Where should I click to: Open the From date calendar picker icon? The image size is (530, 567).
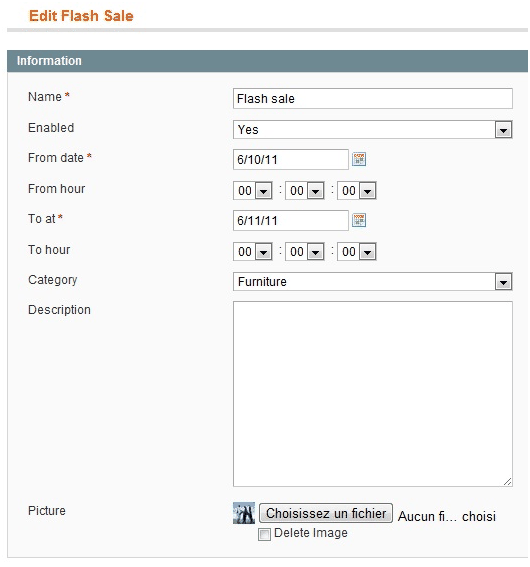point(359,159)
